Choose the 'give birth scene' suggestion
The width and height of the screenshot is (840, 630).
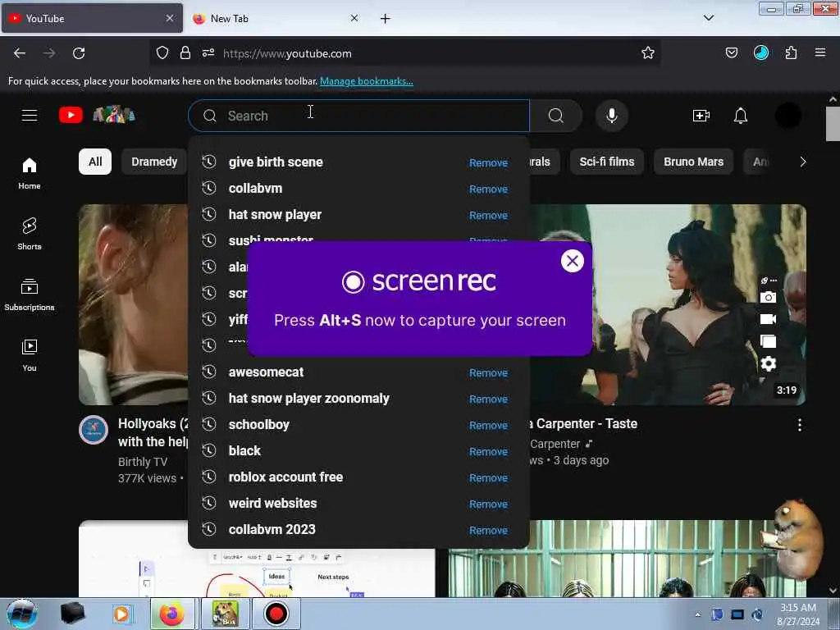(x=358, y=162)
